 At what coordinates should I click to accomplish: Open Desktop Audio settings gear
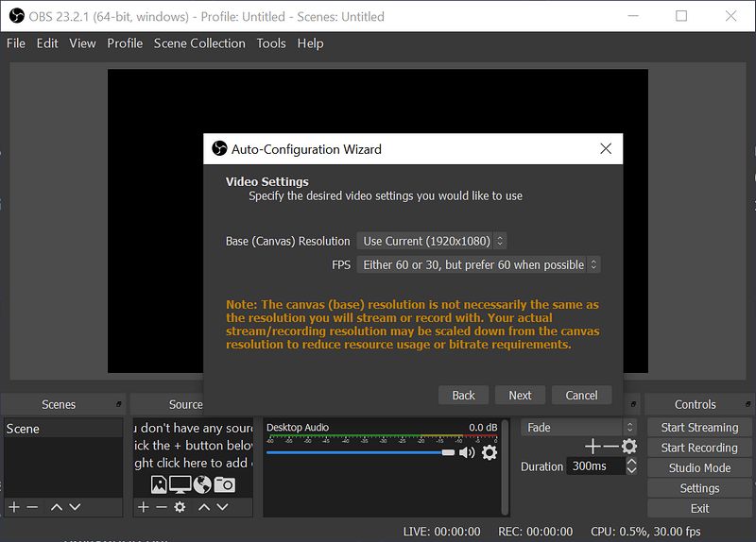[x=490, y=452]
